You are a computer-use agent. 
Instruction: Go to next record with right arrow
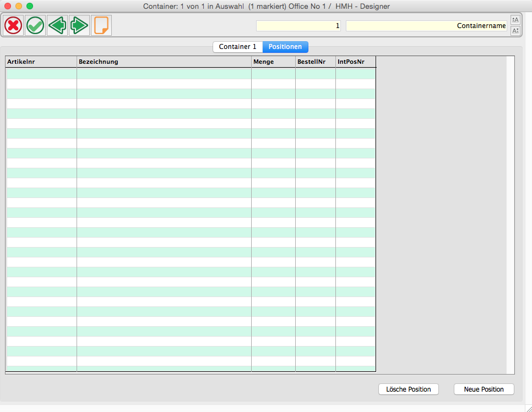pyautogui.click(x=79, y=25)
